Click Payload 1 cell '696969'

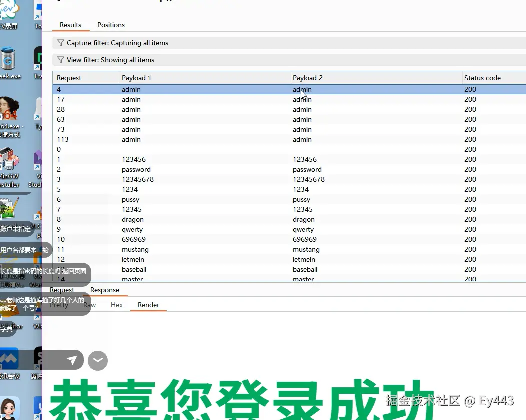(x=134, y=239)
